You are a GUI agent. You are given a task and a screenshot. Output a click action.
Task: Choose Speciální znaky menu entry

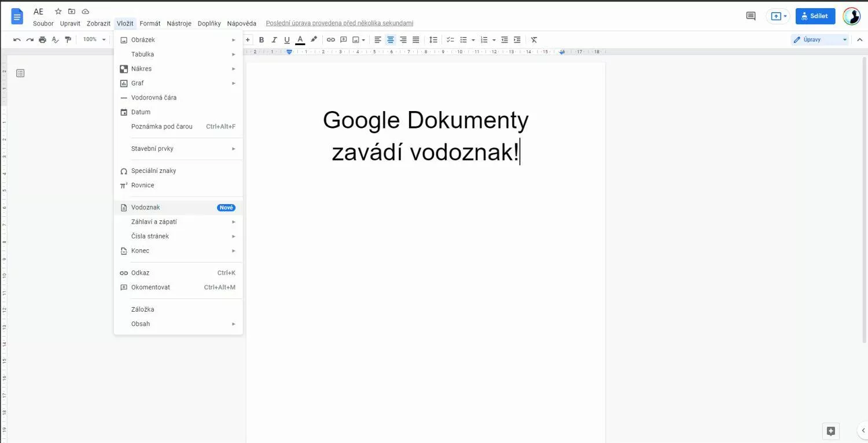(x=178, y=171)
